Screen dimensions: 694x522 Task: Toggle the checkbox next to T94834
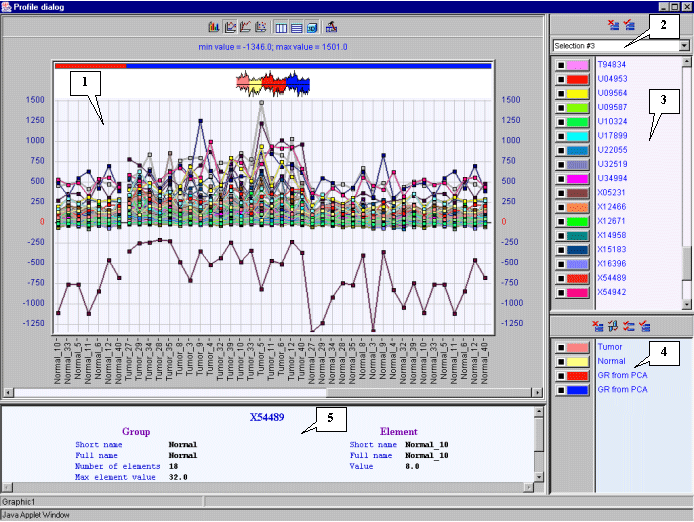(562, 65)
